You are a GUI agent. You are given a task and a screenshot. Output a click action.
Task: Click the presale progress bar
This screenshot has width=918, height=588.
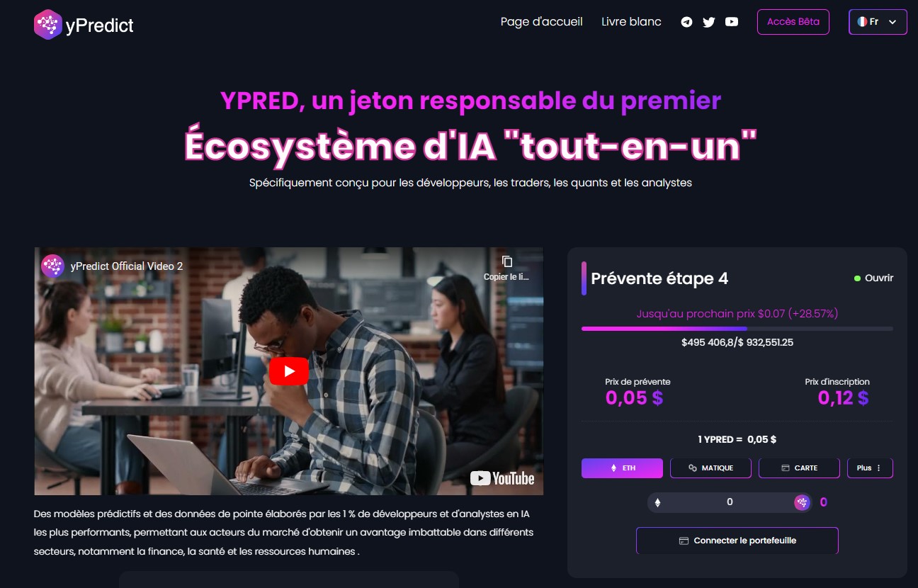(737, 329)
